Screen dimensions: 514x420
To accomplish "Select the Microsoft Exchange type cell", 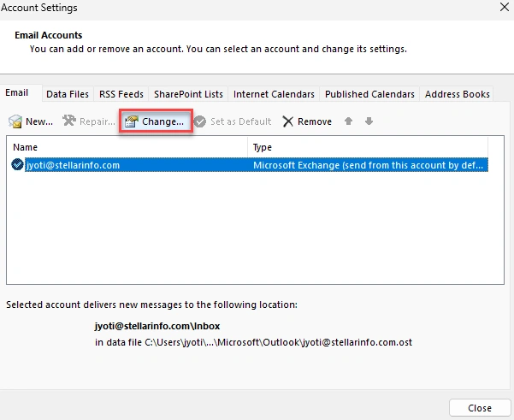I will [x=369, y=165].
